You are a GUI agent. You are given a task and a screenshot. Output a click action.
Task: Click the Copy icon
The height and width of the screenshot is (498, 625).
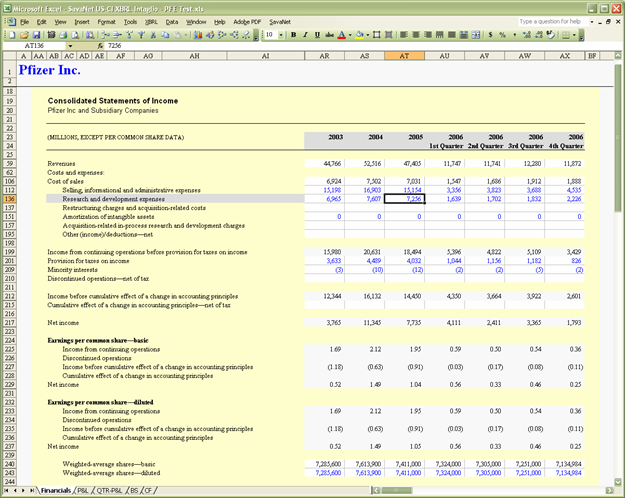click(x=165, y=35)
